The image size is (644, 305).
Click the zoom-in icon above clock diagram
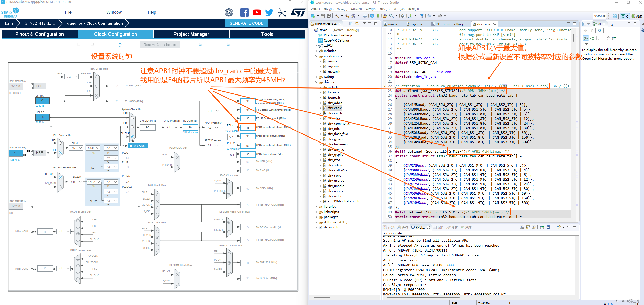coord(200,45)
